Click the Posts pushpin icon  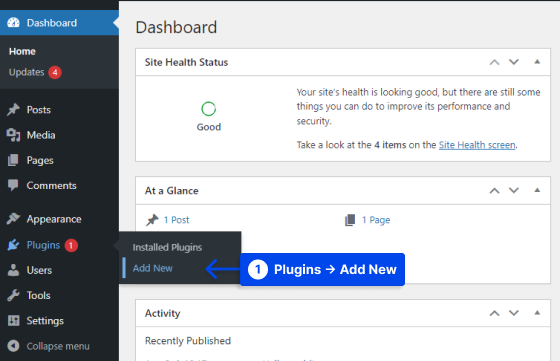point(14,109)
